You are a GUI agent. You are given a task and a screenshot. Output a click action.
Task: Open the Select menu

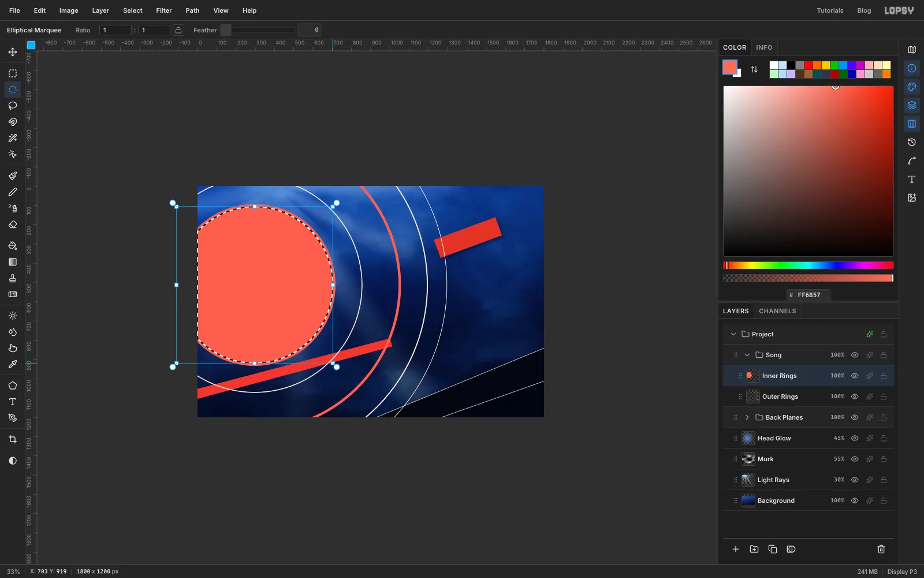pos(133,10)
